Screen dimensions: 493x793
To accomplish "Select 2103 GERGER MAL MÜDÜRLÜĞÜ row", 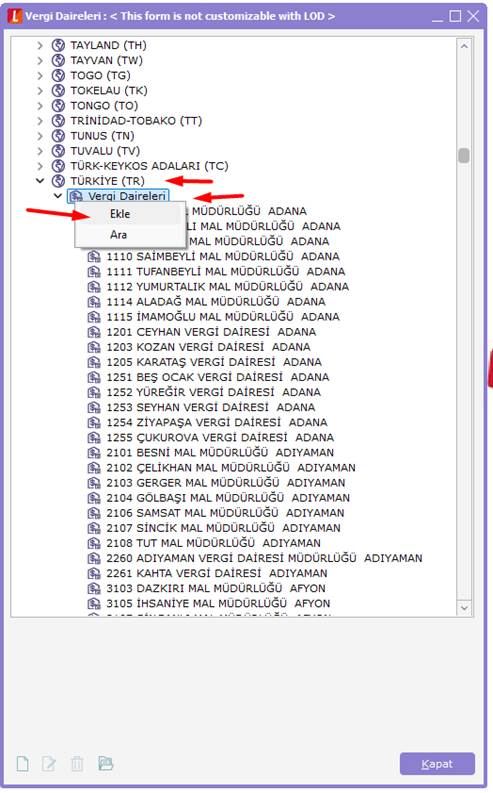I will point(226,483).
